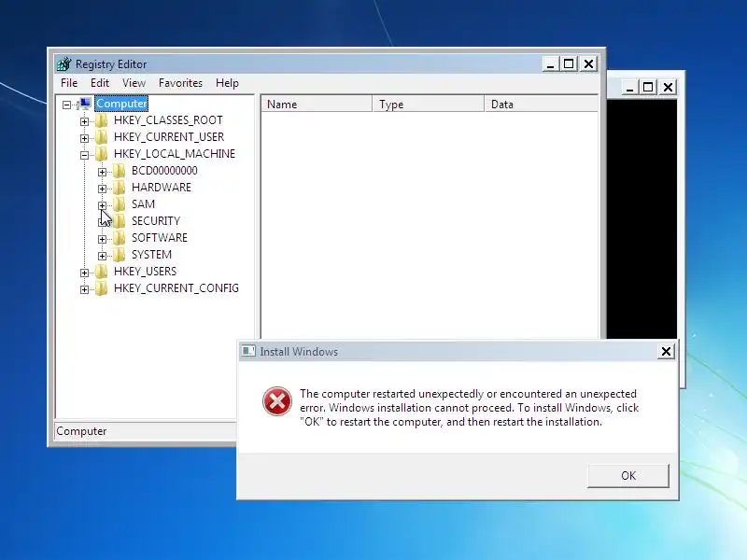This screenshot has height=560, width=747.
Task: Expand the BCD00000000 key
Action: 102,172
